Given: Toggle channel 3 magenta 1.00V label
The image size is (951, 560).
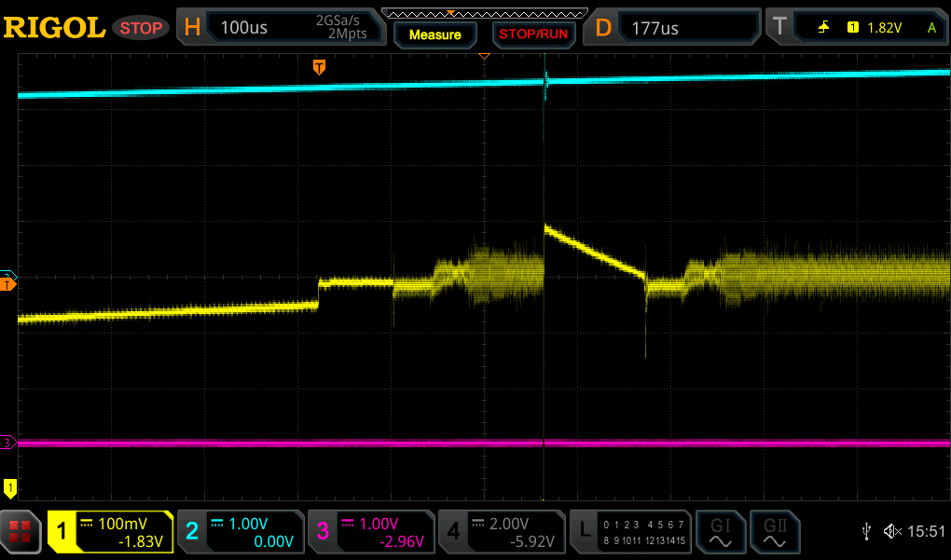Looking at the screenshot, I should pos(371,532).
